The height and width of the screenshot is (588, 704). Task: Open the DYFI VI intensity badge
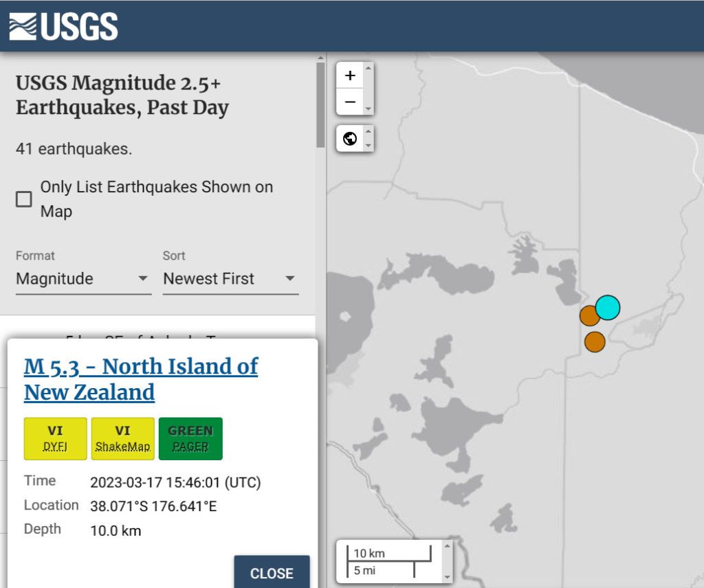[x=56, y=438]
